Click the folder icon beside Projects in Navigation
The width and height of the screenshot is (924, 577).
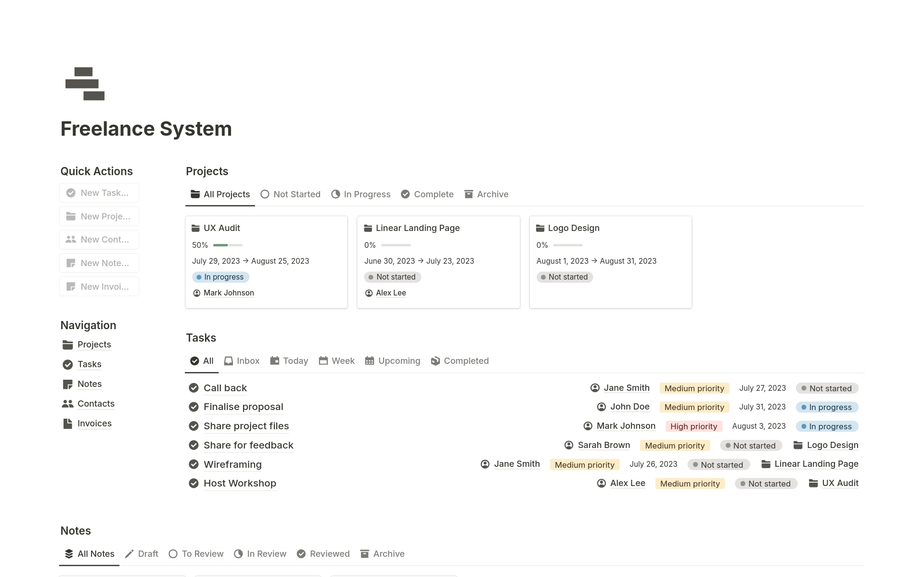tap(67, 345)
